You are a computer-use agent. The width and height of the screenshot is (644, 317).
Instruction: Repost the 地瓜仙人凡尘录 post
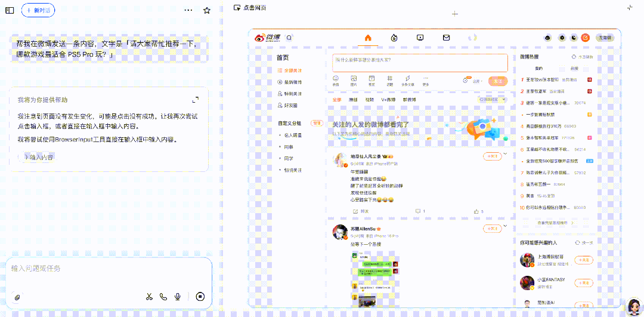[361, 211]
